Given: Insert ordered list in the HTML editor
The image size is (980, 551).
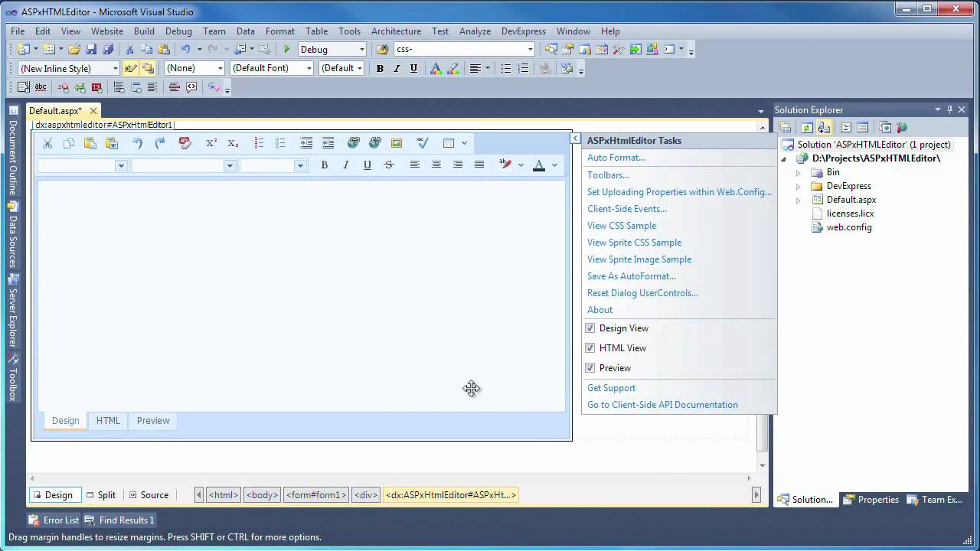Looking at the screenshot, I should coord(259,143).
